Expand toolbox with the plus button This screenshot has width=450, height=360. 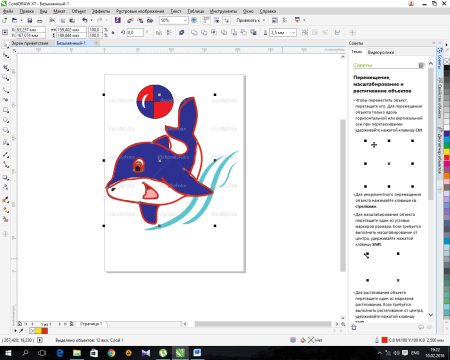[x=5, y=234]
